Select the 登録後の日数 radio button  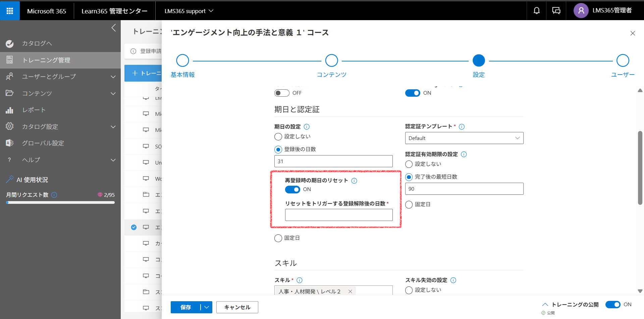pos(278,149)
